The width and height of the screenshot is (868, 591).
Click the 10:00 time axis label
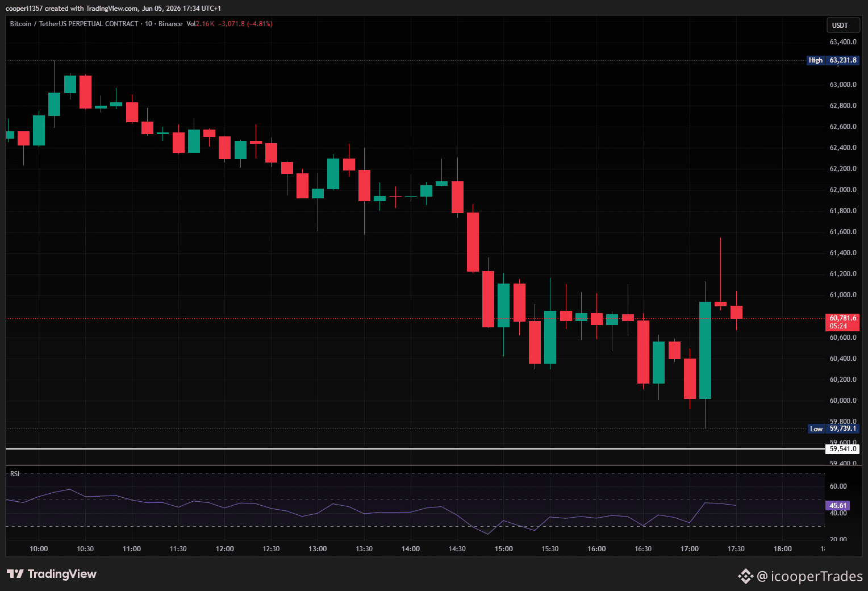[x=39, y=549]
